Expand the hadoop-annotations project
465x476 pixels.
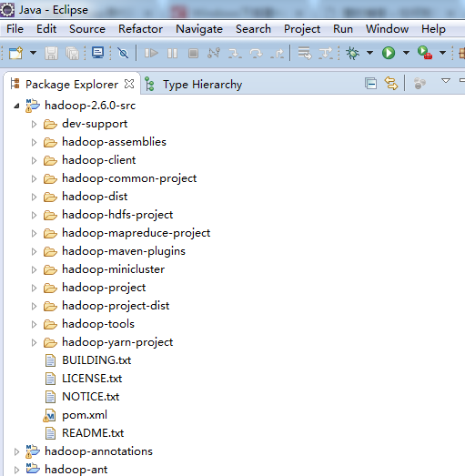(16, 451)
